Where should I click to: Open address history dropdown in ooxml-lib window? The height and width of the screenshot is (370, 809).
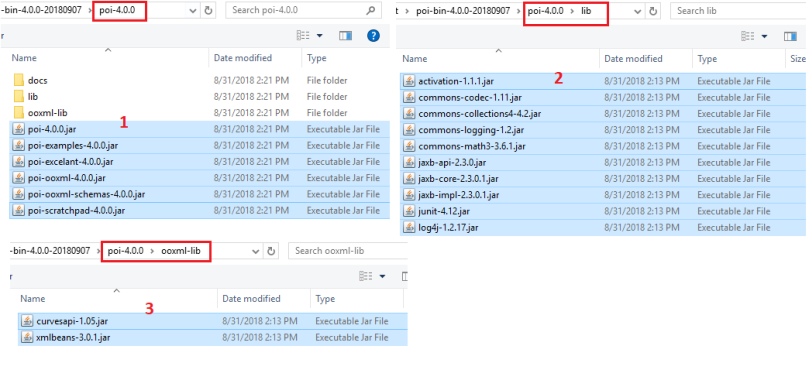point(255,252)
